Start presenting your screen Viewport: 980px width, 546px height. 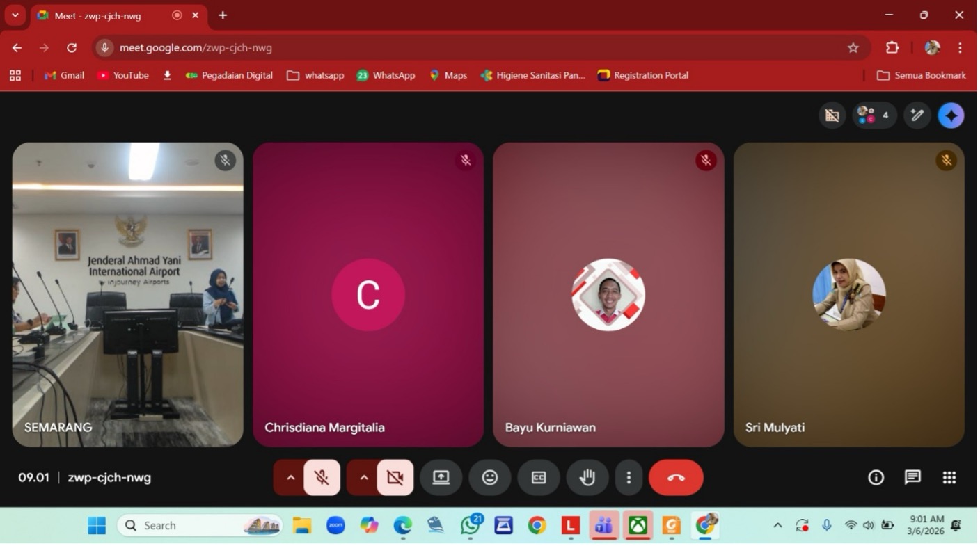pos(441,478)
